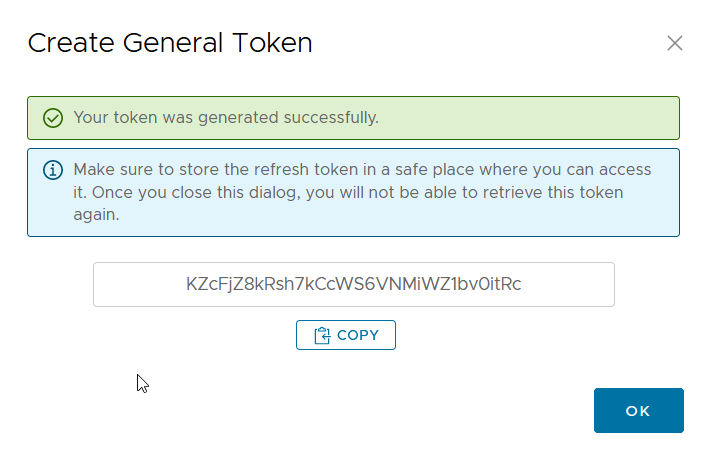Click 'Your token was generated successfully' message
The width and height of the screenshot is (709, 455).
[x=226, y=118]
